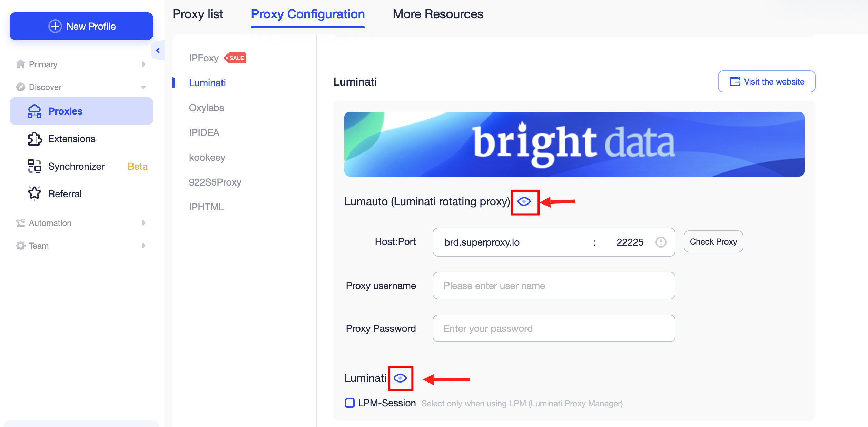Switch to the Proxy list tab
Viewport: 868px width, 427px height.
click(x=198, y=14)
